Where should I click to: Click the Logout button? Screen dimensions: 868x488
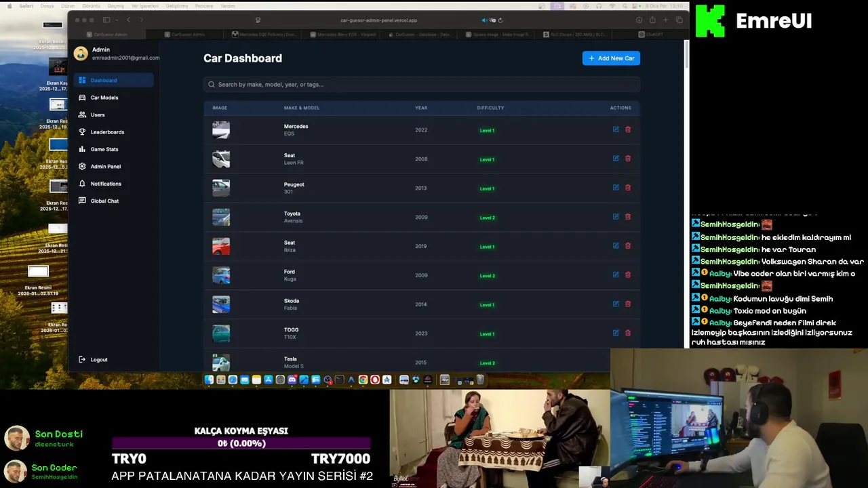93,359
